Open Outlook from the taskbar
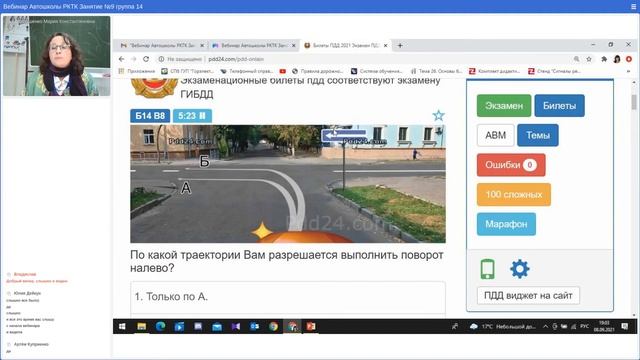640x360 pixels. pos(254,327)
